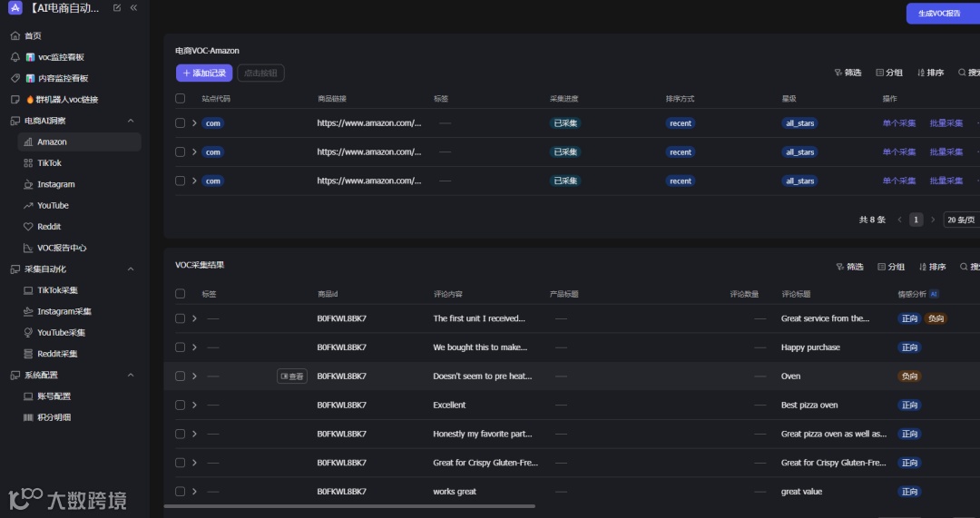Click the horizontal scrollbar under VOC采集结果
980x518 pixels.
coord(349,506)
